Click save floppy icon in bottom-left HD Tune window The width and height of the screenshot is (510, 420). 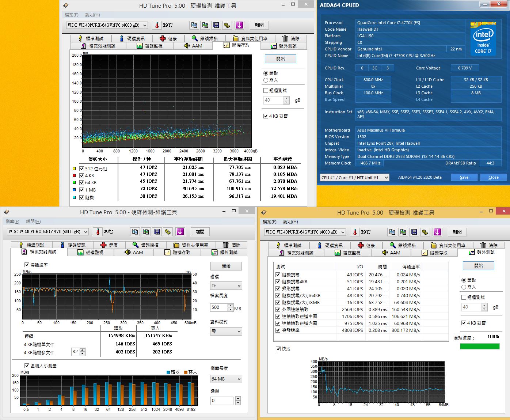coord(157,232)
